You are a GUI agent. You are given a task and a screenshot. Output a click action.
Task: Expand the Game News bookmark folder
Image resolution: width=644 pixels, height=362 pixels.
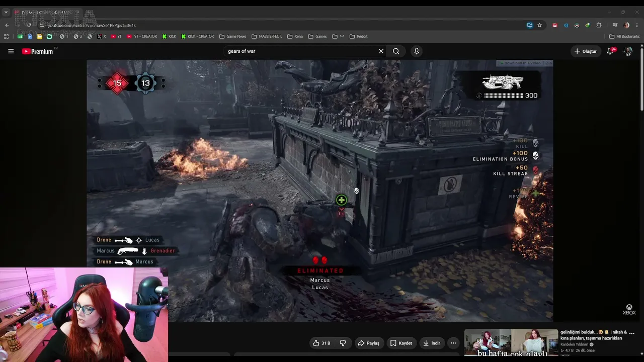(233, 36)
